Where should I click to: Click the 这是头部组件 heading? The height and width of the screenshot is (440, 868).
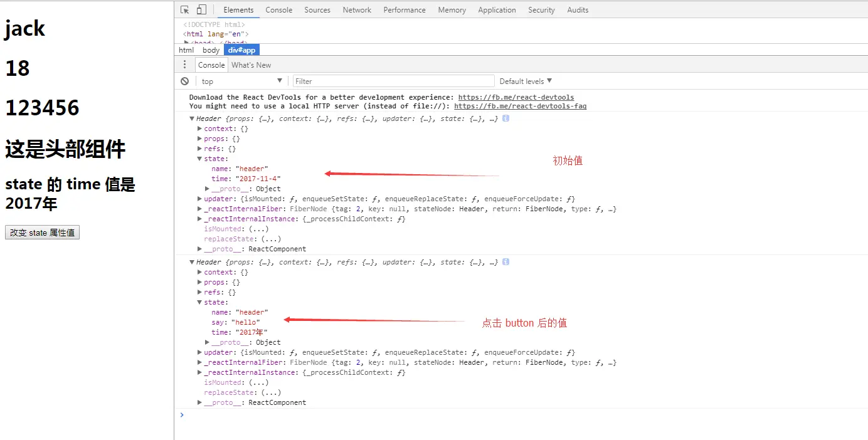tap(65, 149)
